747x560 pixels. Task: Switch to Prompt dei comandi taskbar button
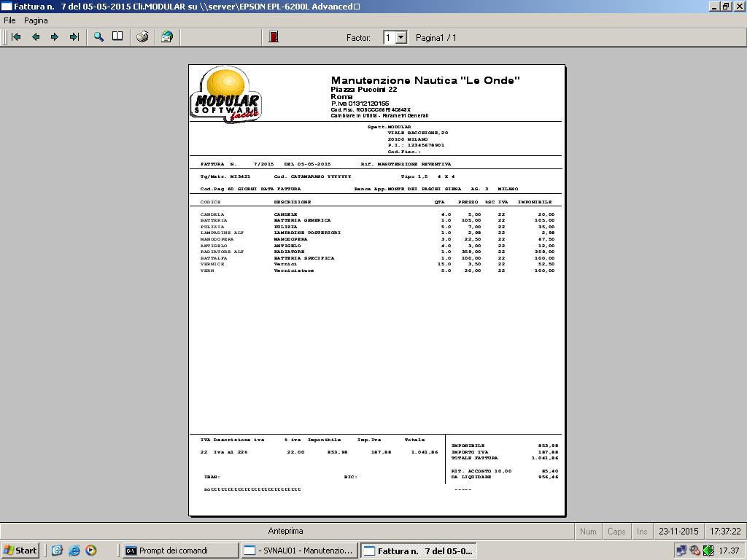pyautogui.click(x=180, y=551)
